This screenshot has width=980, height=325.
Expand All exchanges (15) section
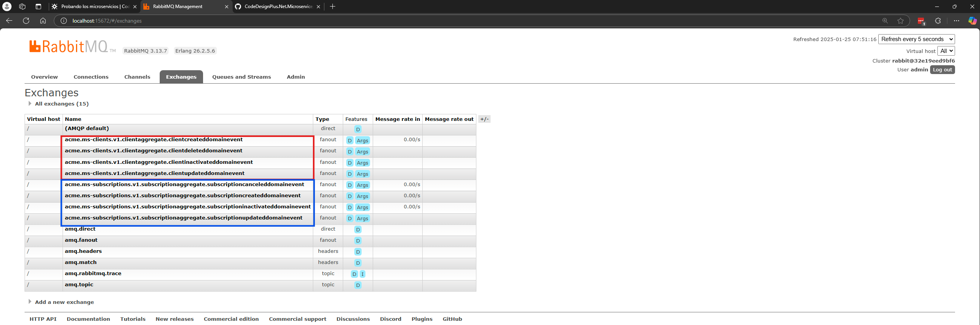click(x=61, y=104)
